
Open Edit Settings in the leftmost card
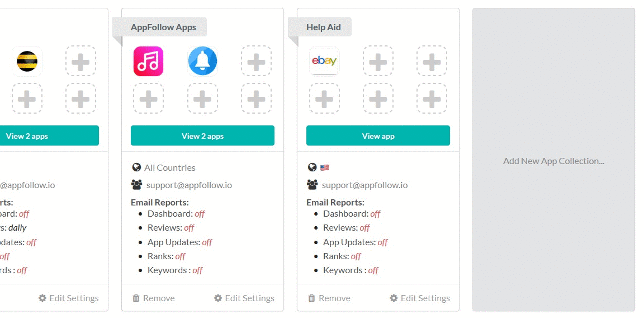[69, 298]
